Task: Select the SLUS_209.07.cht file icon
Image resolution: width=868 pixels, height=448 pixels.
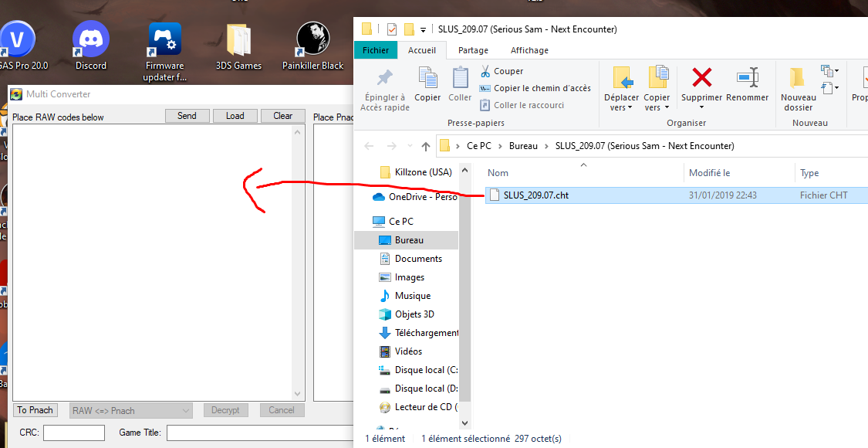Action: (495, 195)
